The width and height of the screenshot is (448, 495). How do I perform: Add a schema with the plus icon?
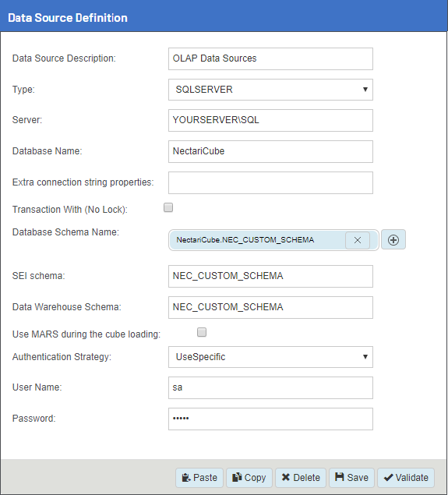coord(393,240)
